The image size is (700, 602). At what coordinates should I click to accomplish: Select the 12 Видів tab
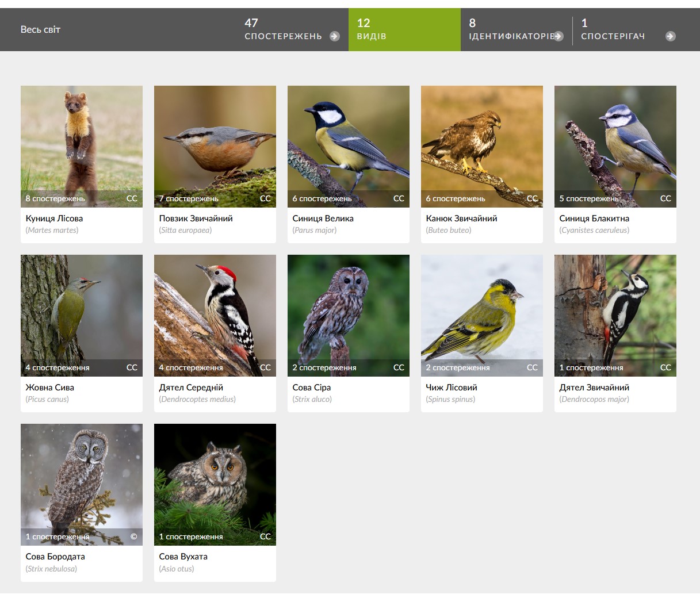point(404,30)
